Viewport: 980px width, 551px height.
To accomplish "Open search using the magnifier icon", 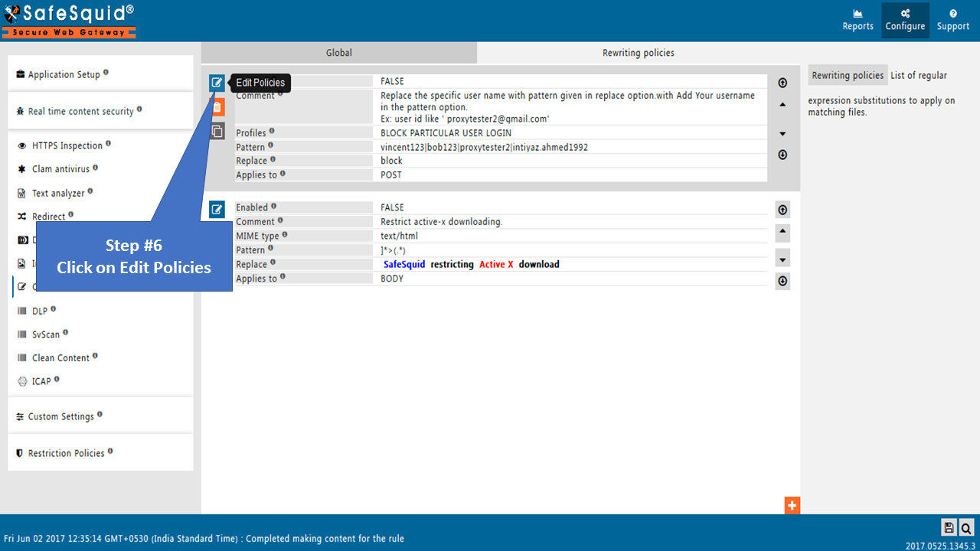I will pos(966,527).
